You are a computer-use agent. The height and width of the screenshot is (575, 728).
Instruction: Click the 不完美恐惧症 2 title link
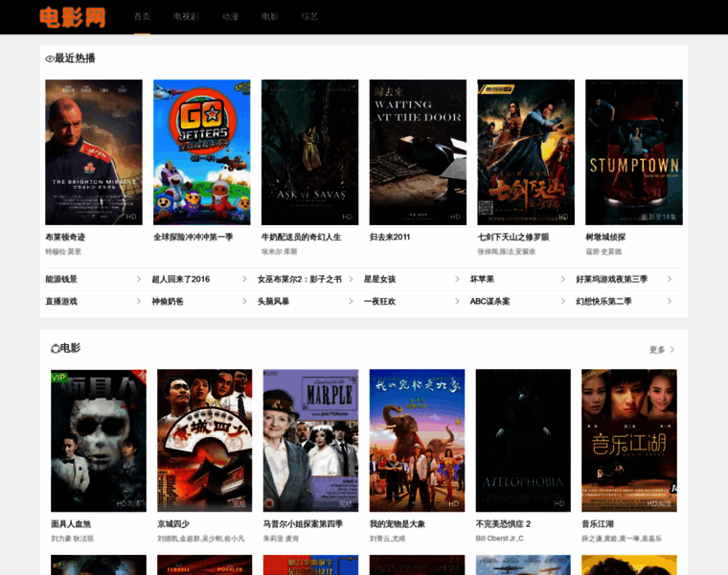[503, 524]
